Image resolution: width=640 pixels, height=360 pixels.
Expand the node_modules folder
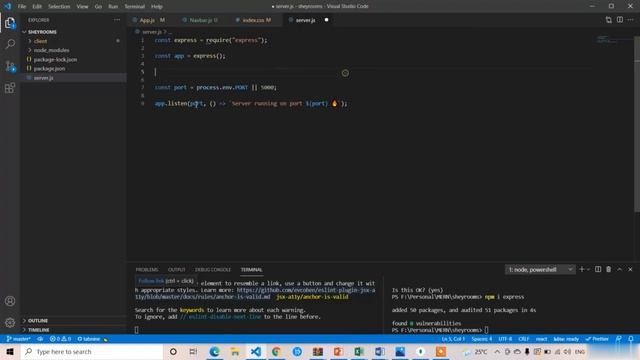(74, 50)
